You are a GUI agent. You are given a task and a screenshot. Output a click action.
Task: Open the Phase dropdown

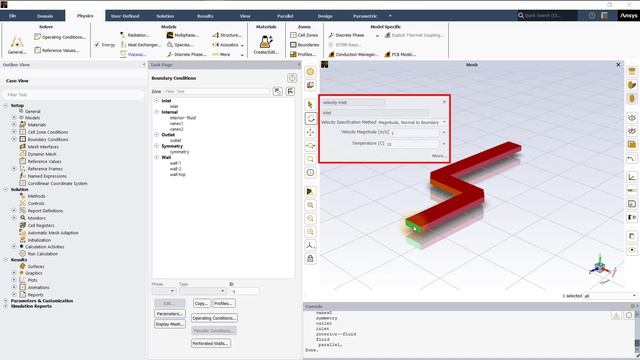point(164,291)
